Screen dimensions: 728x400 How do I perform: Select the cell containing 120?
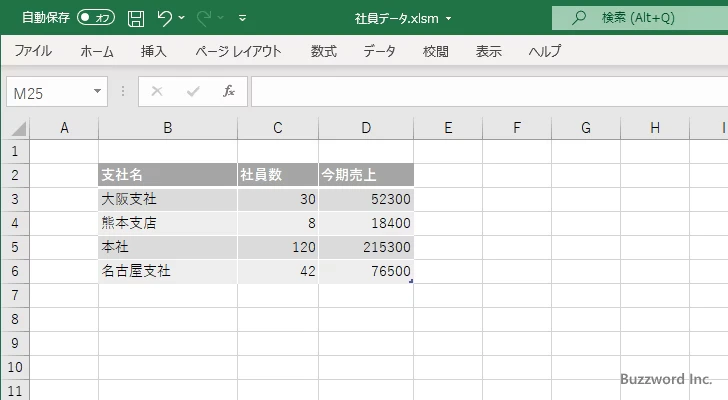click(278, 247)
